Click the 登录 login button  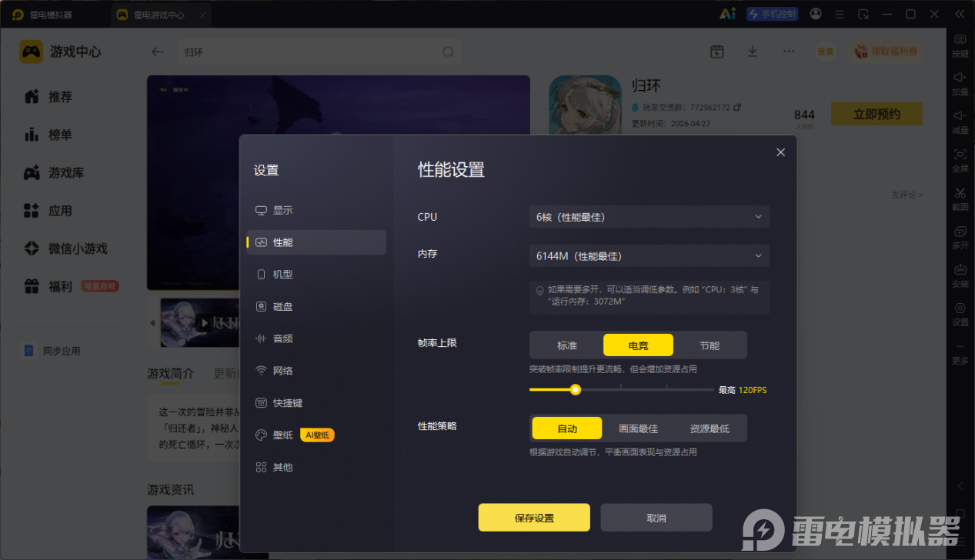click(x=826, y=52)
